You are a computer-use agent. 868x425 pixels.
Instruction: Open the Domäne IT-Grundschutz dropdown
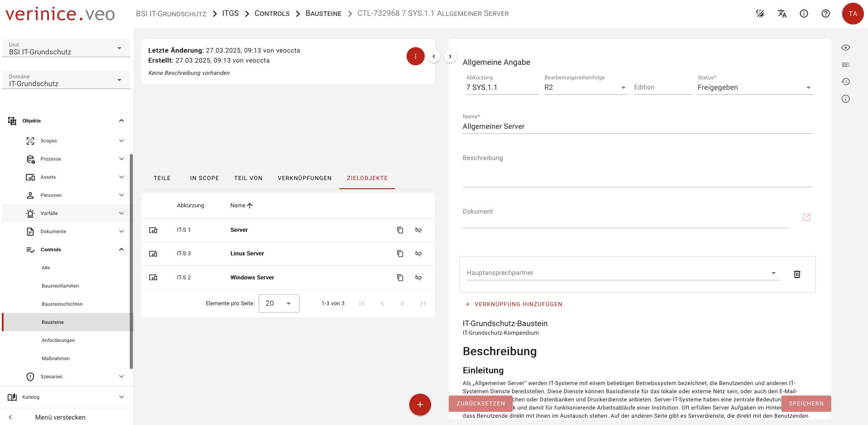coord(119,79)
